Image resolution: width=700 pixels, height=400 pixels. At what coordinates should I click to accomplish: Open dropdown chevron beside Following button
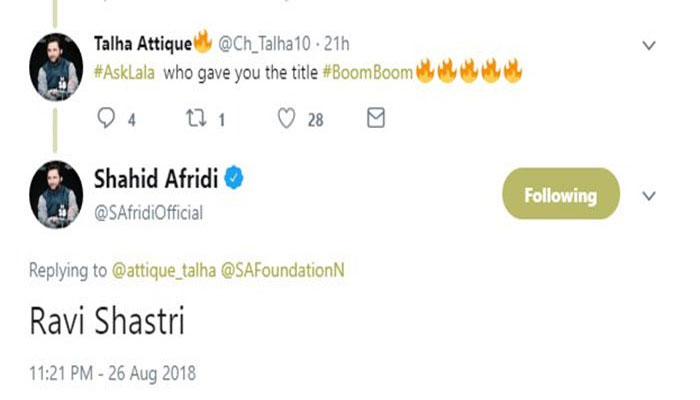tap(648, 196)
